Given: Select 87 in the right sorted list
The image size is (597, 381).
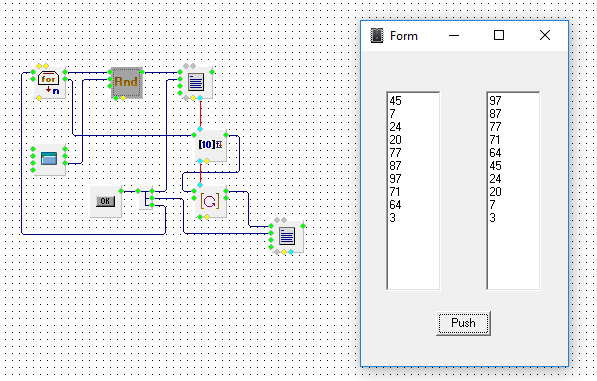Looking at the screenshot, I should pyautogui.click(x=495, y=114).
